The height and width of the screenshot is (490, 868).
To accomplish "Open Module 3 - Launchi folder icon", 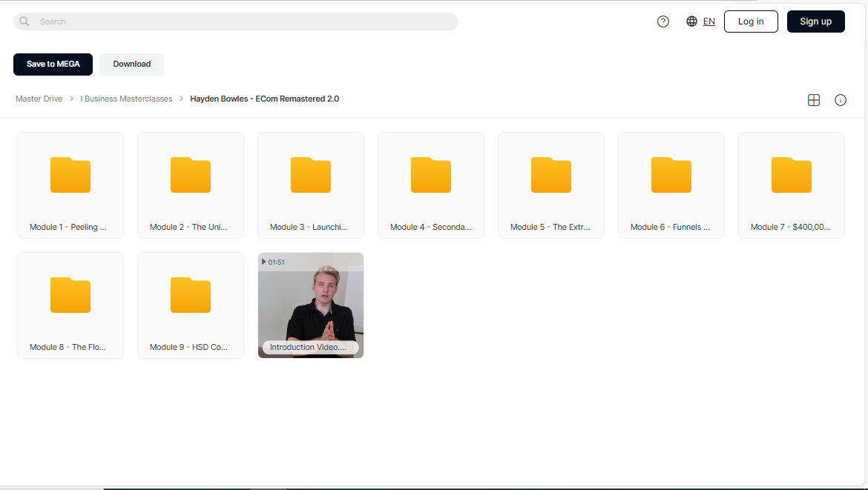I will click(x=311, y=175).
